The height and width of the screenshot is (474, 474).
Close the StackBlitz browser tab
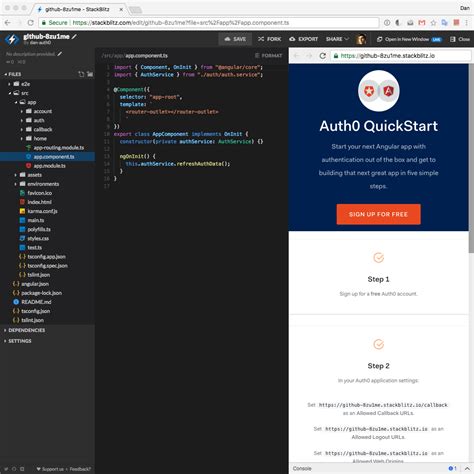click(121, 9)
